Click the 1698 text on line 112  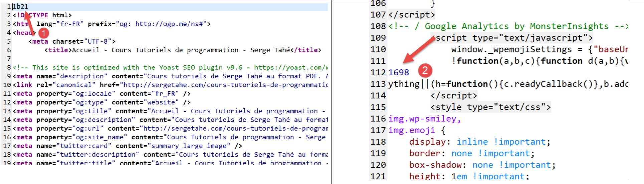(x=399, y=72)
